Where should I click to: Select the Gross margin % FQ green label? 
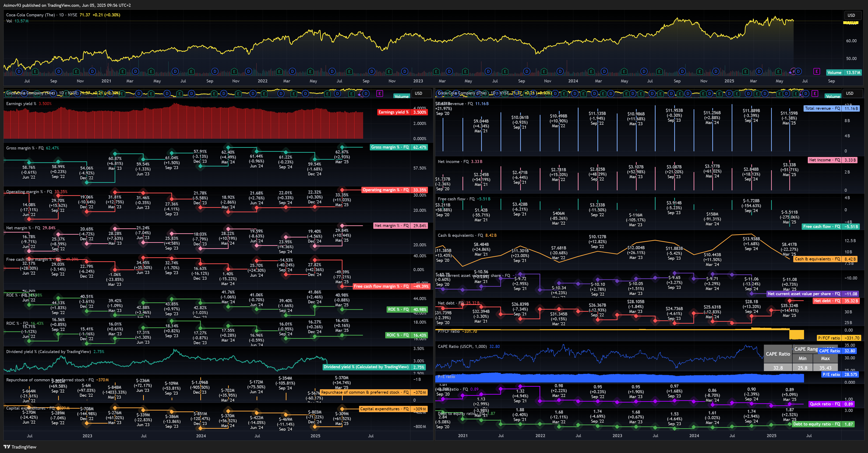(399, 147)
